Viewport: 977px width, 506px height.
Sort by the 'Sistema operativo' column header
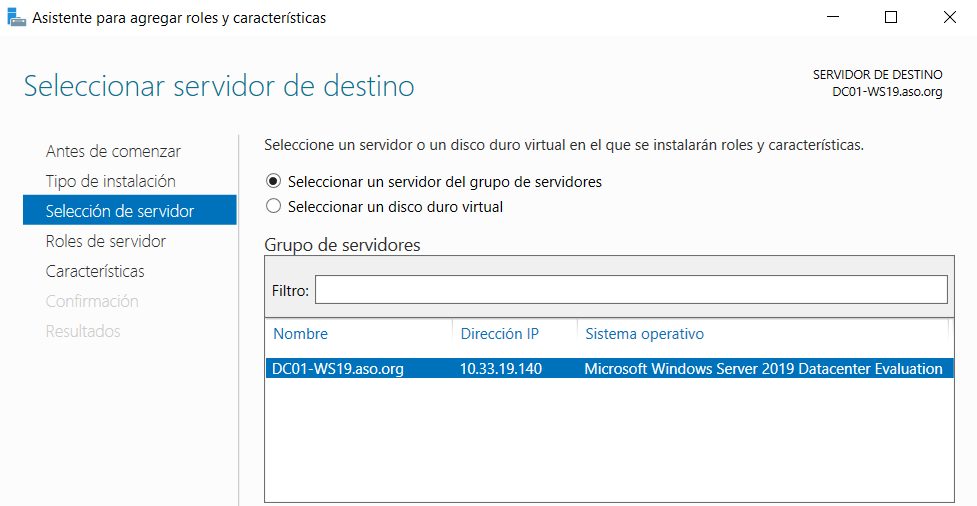pos(644,334)
